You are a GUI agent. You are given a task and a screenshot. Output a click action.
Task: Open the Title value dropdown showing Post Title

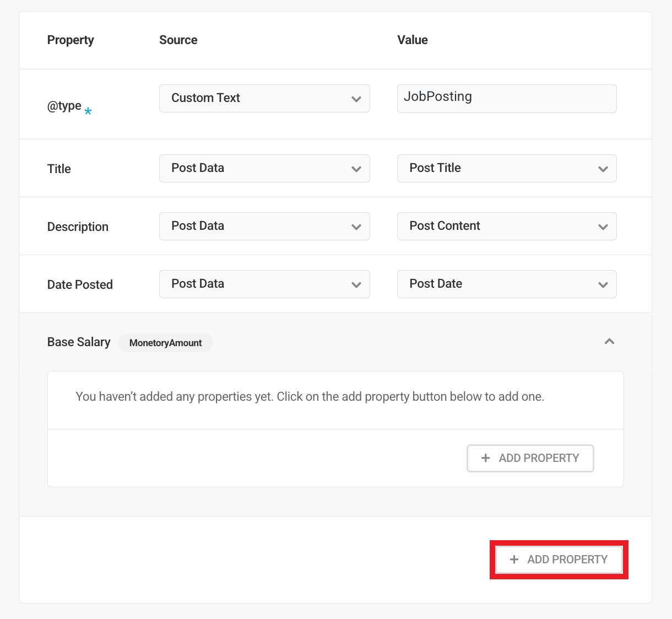[x=507, y=168]
